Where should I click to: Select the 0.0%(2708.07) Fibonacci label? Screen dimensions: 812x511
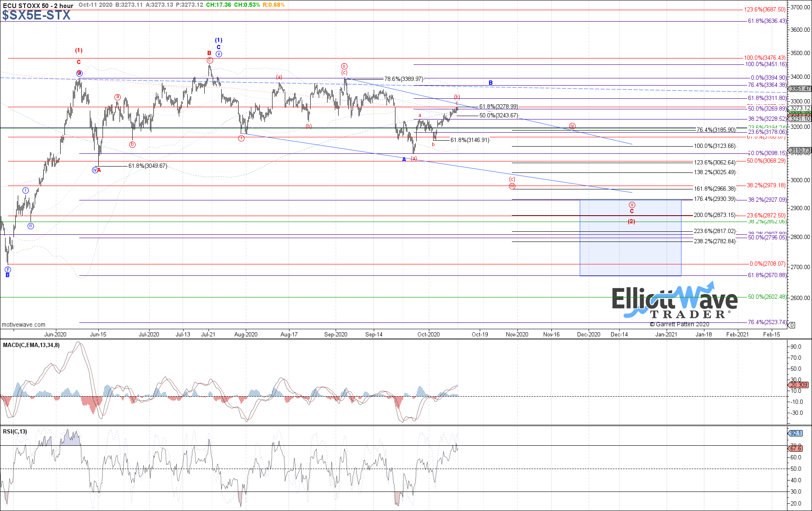click(x=768, y=264)
